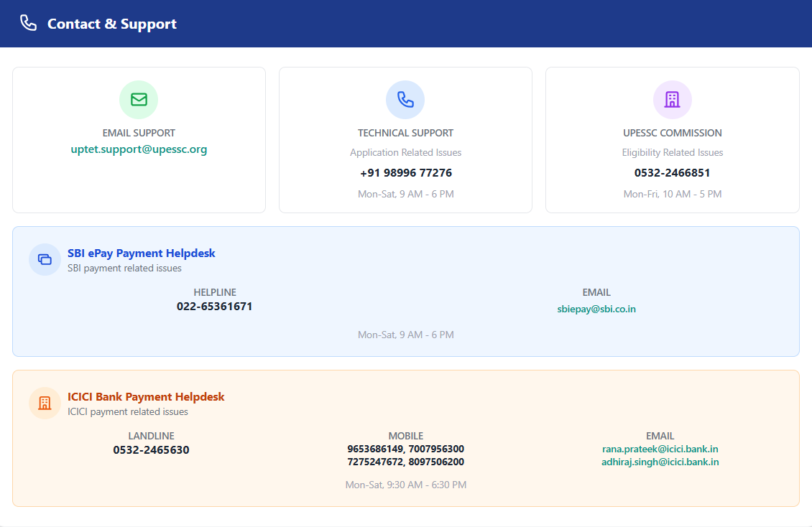Click the blue phone Technical Support icon
This screenshot has width=812, height=527.
pos(405,100)
